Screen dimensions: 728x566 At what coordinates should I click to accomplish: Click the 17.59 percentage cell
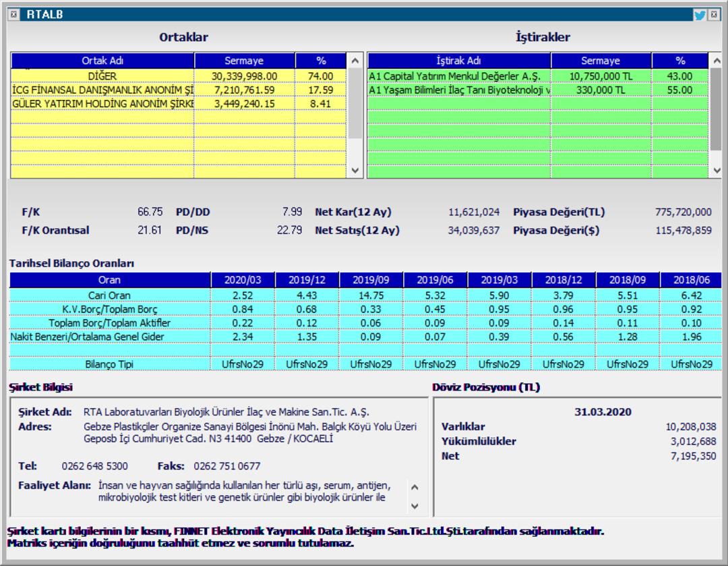(321, 90)
